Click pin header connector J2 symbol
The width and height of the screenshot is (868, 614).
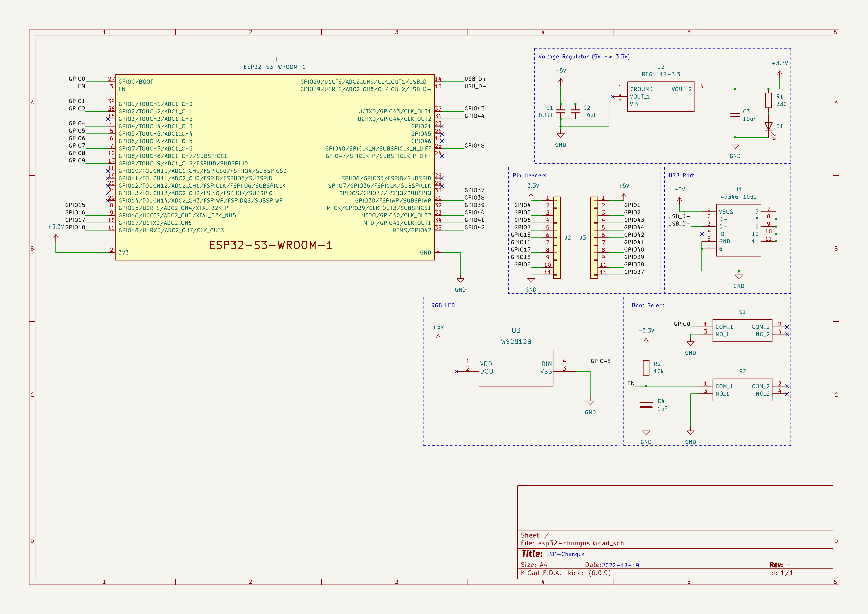[x=557, y=238]
